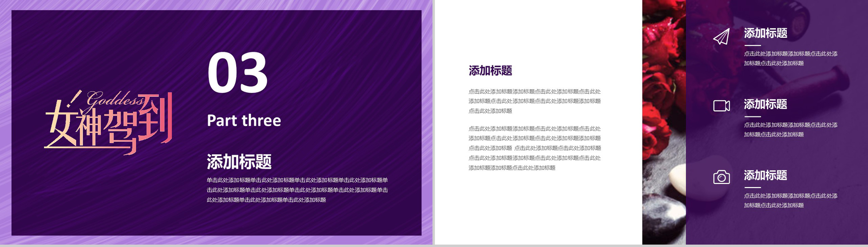Click the video camera icon
This screenshot has width=868, height=247.
722,105
